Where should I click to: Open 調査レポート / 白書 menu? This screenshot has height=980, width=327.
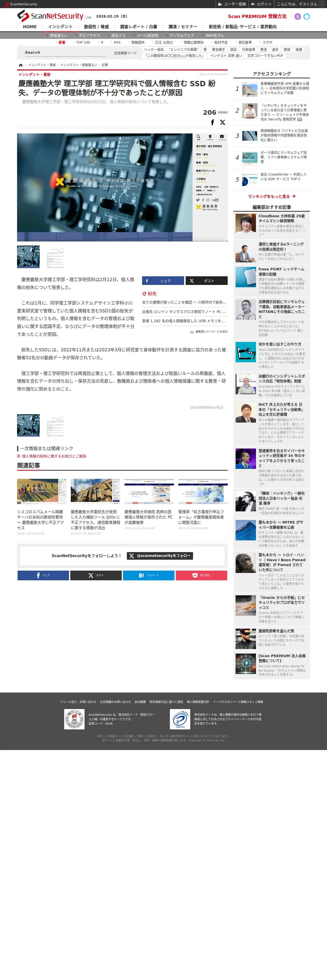pyautogui.click(x=139, y=27)
